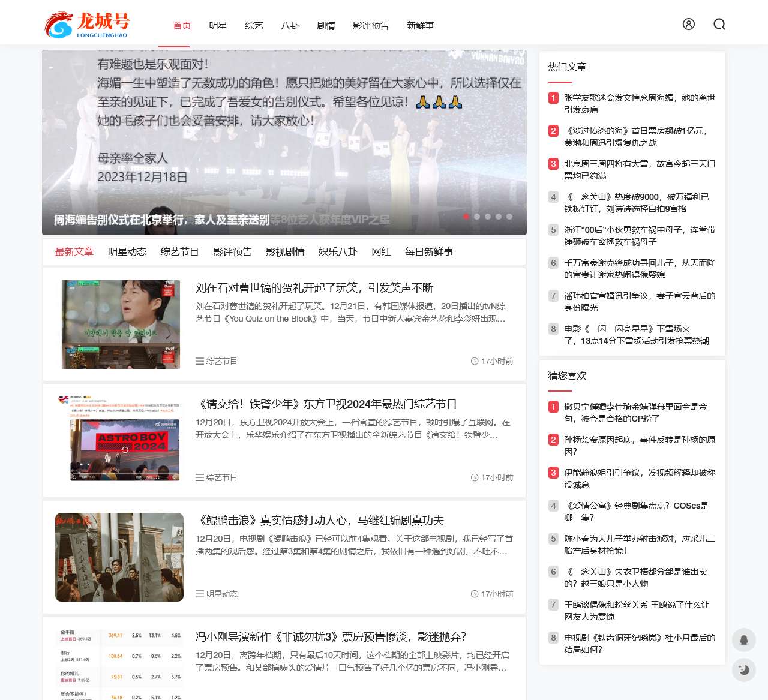The height and width of the screenshot is (700, 768).
Task: Click the 17小时前 timestamp of 鲲鹏击浪 article
Action: click(x=497, y=594)
